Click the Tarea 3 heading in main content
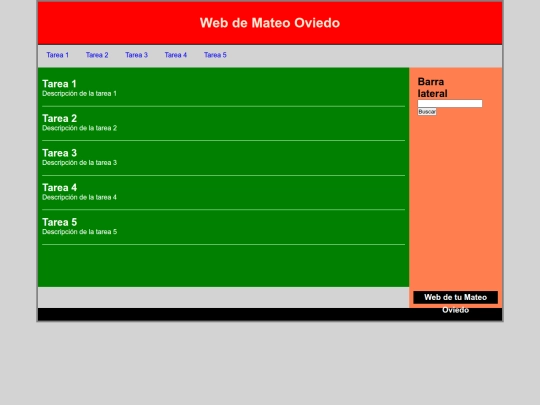The image size is (540, 405). click(x=59, y=153)
